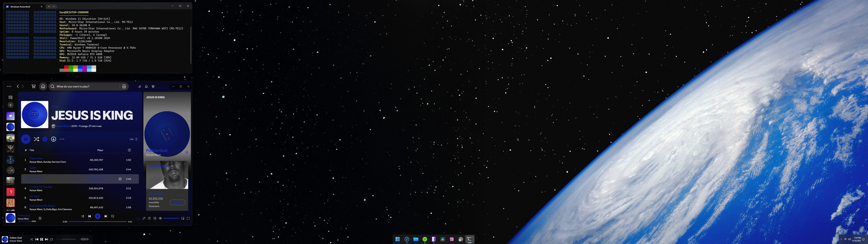Viewport: 868px width, 244px height.
Task: Skip to next track in Spotify player
Action: point(106,216)
